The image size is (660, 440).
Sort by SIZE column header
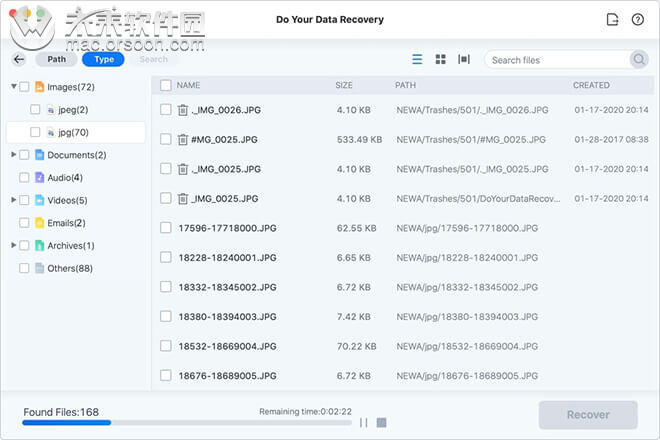[344, 85]
